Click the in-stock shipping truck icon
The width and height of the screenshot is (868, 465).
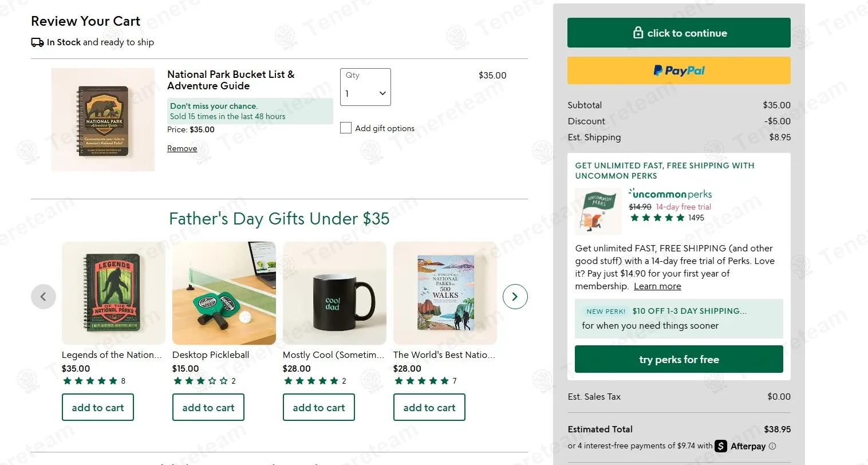click(37, 42)
